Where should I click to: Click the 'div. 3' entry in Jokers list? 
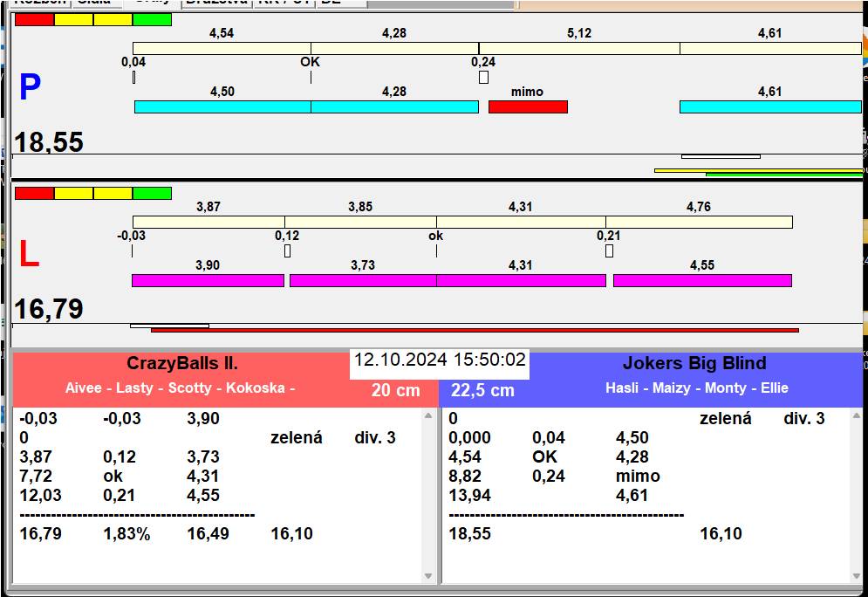click(x=804, y=418)
